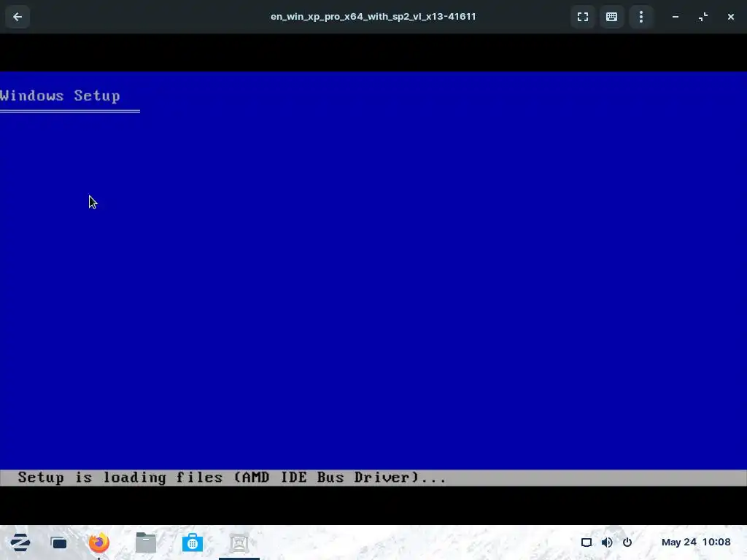
Task: Launch Firefox from the taskbar
Action: pyautogui.click(x=99, y=542)
